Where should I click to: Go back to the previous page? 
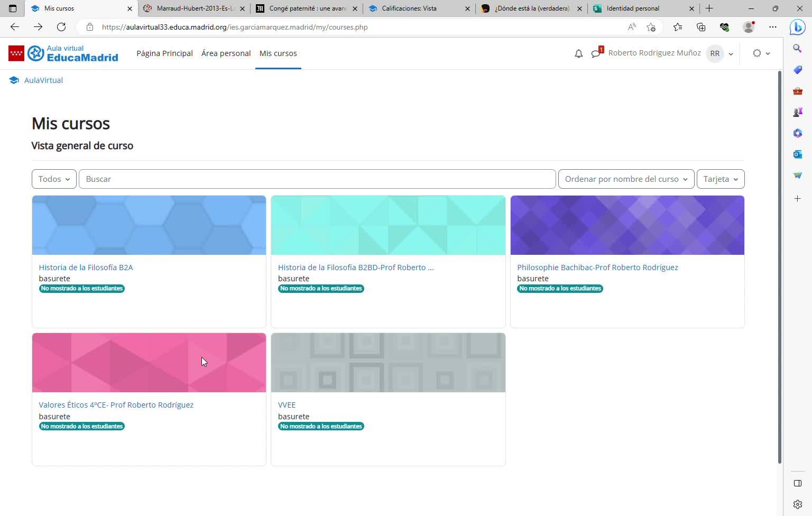[15, 27]
